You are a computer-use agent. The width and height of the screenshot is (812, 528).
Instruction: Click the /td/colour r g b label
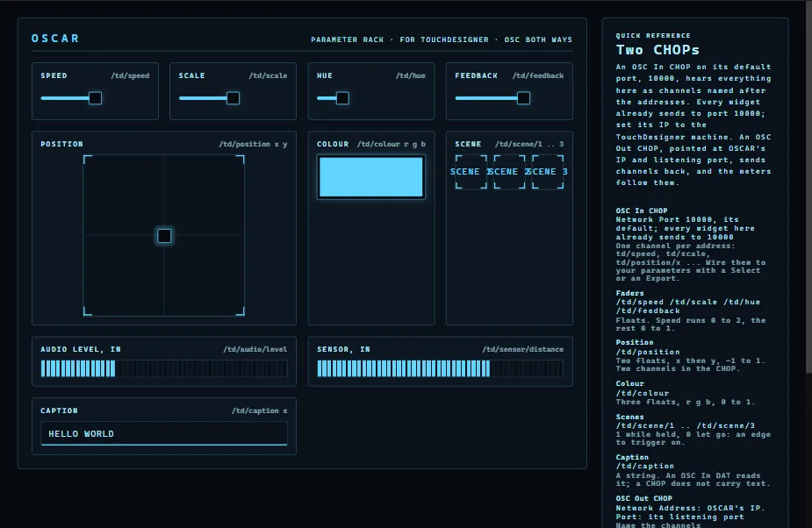point(392,144)
